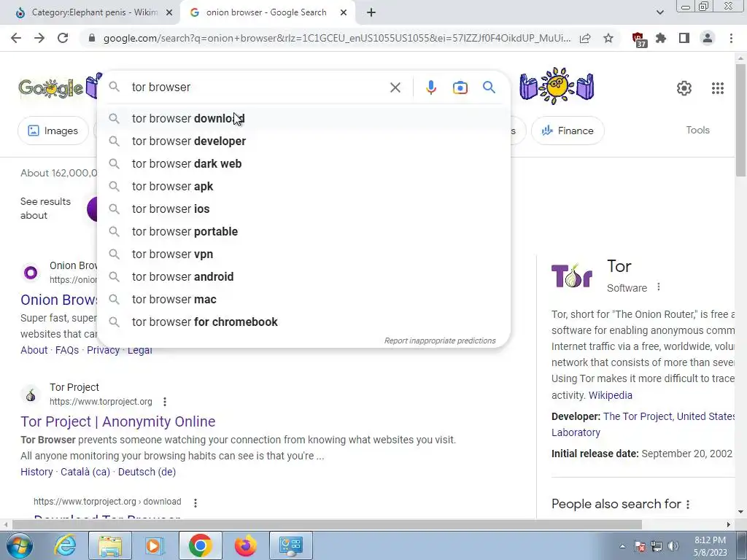Choose suggestion tor browser vpn
The width and height of the screenshot is (747, 560).
point(303,254)
